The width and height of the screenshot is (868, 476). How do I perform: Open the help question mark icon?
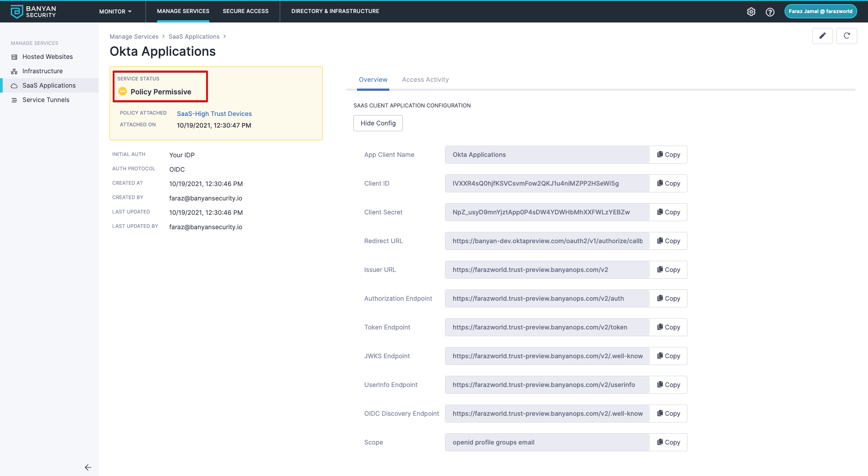click(x=770, y=12)
